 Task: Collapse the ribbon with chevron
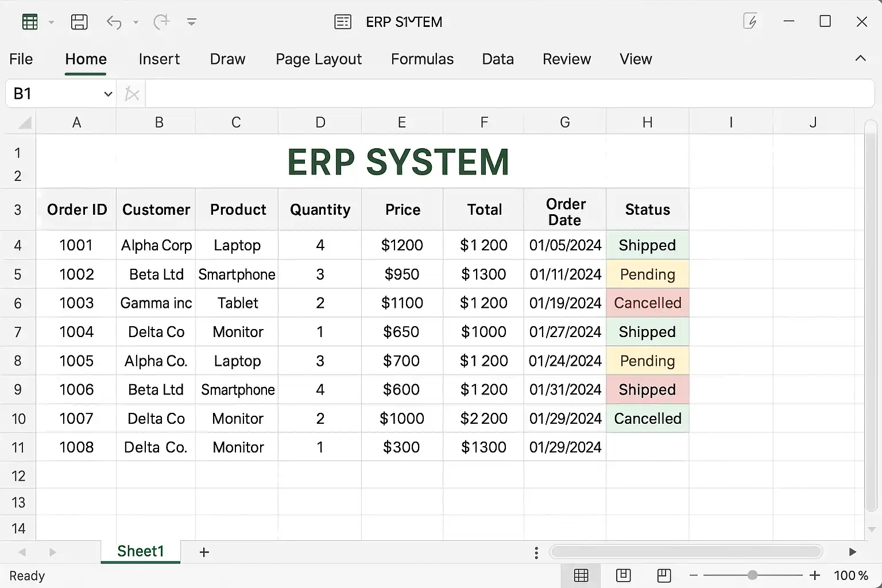point(860,59)
